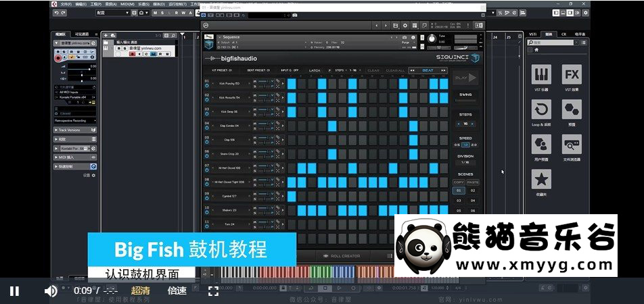Decrease steps with left arrow stepper
The image size is (644, 304).
pyautogui.click(x=459, y=124)
